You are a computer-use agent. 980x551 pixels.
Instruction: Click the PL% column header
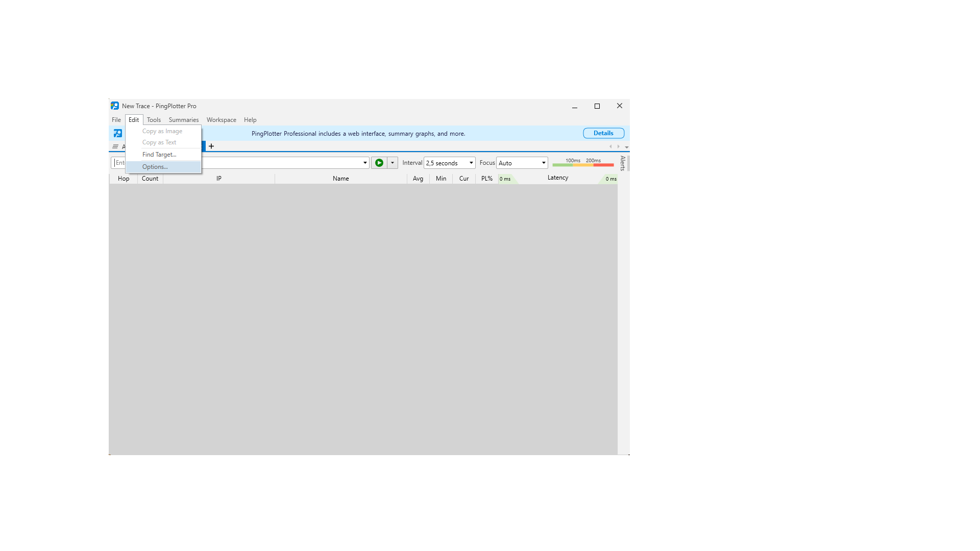(486, 179)
